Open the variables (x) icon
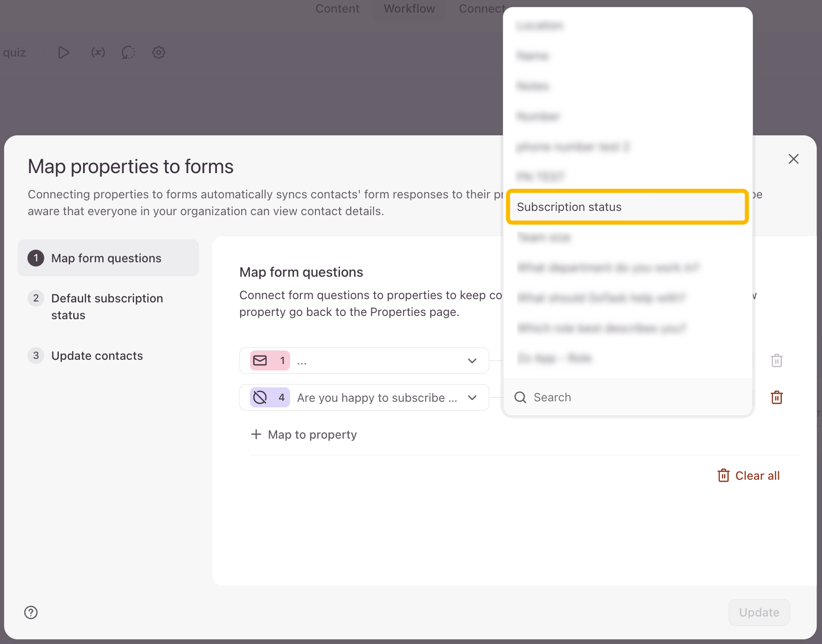Image resolution: width=822 pixels, height=644 pixels. (x=98, y=53)
